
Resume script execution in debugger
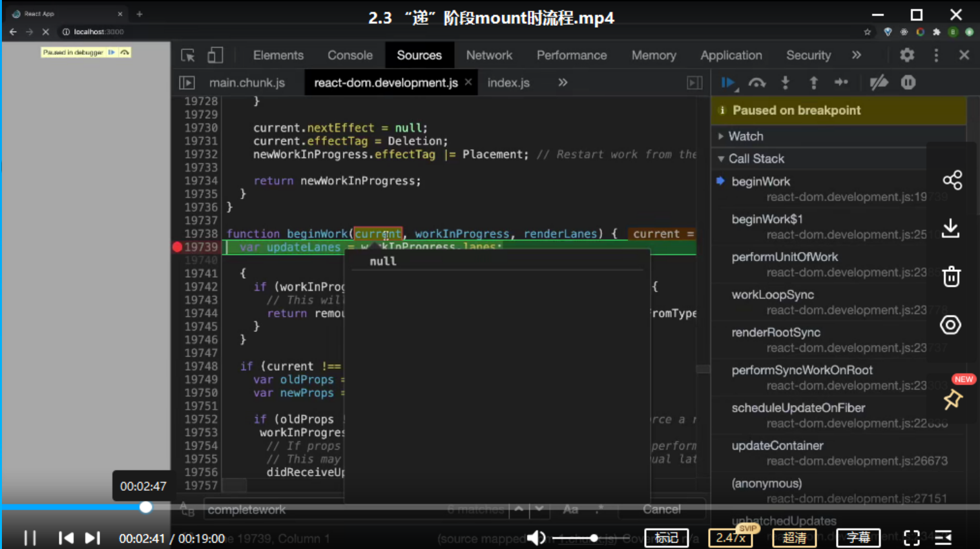(729, 83)
